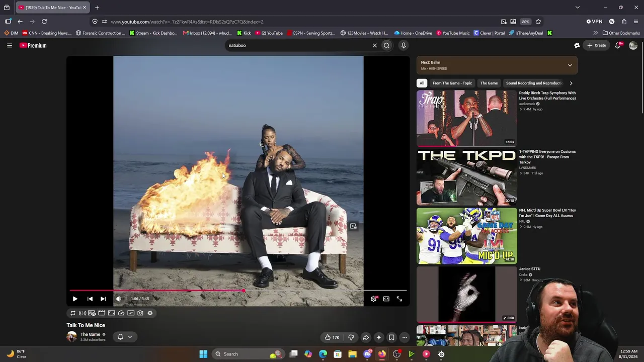Bookmark this page with the star
Screen dimensions: 644x362
point(538,22)
